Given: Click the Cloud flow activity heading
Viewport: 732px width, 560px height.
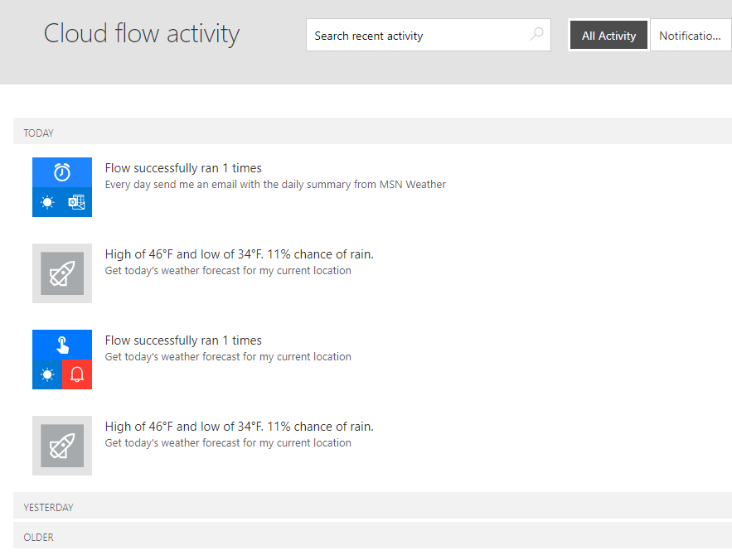Looking at the screenshot, I should pos(141,34).
